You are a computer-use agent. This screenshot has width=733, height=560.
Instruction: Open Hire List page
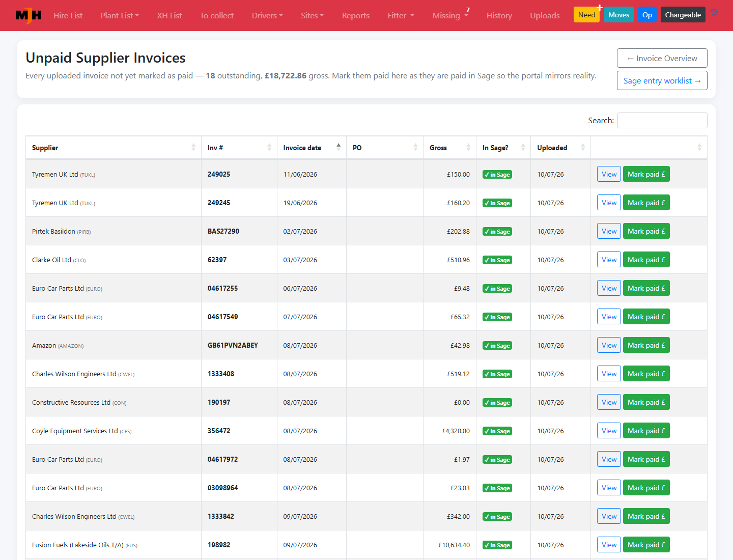click(x=68, y=16)
